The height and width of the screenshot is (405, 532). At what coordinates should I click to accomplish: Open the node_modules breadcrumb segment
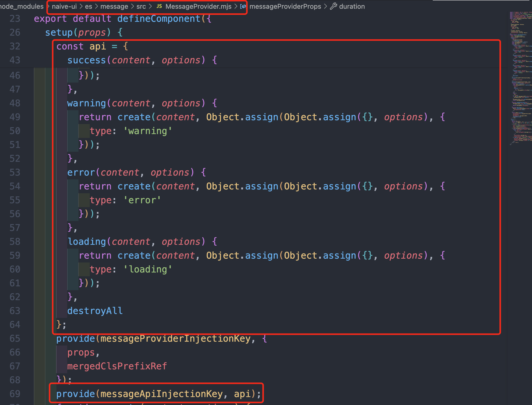(22, 6)
